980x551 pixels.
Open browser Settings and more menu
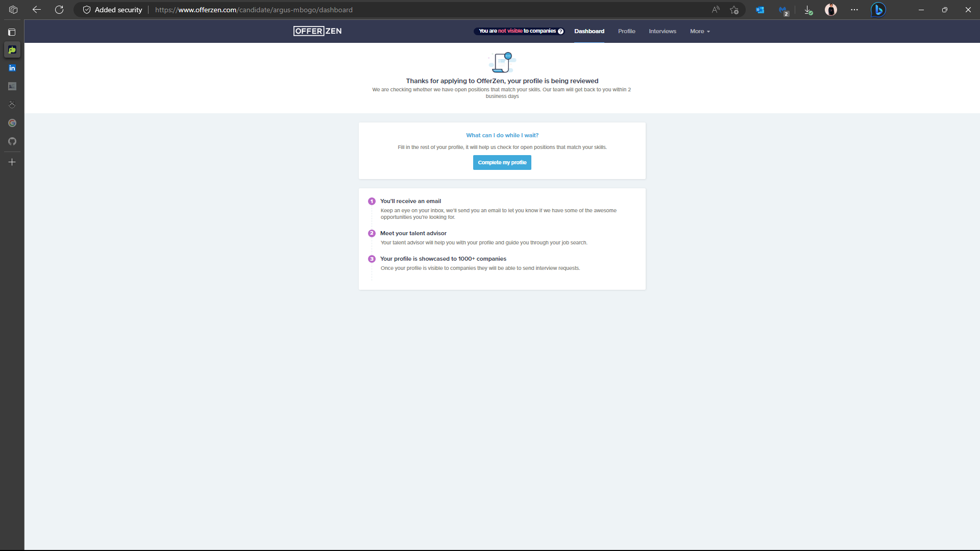click(854, 10)
